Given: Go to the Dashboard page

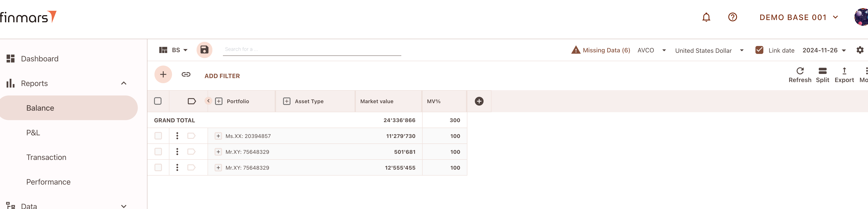Looking at the screenshot, I should [x=39, y=59].
